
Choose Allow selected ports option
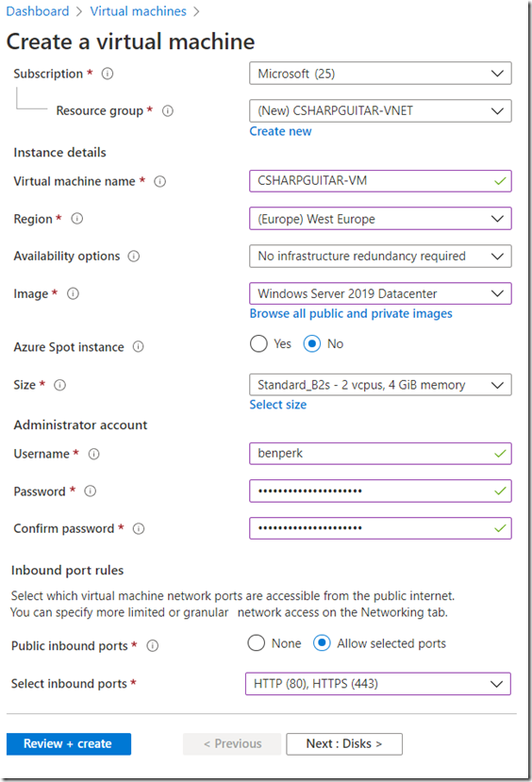[x=322, y=642]
